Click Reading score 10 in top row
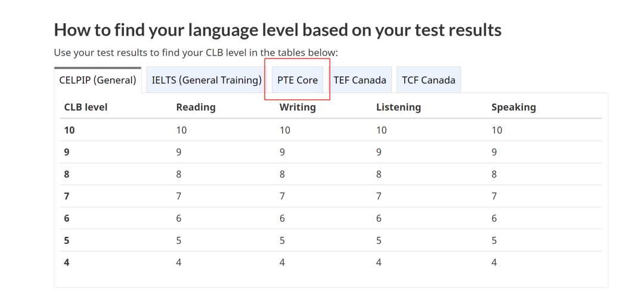The image size is (644, 306). point(181,130)
